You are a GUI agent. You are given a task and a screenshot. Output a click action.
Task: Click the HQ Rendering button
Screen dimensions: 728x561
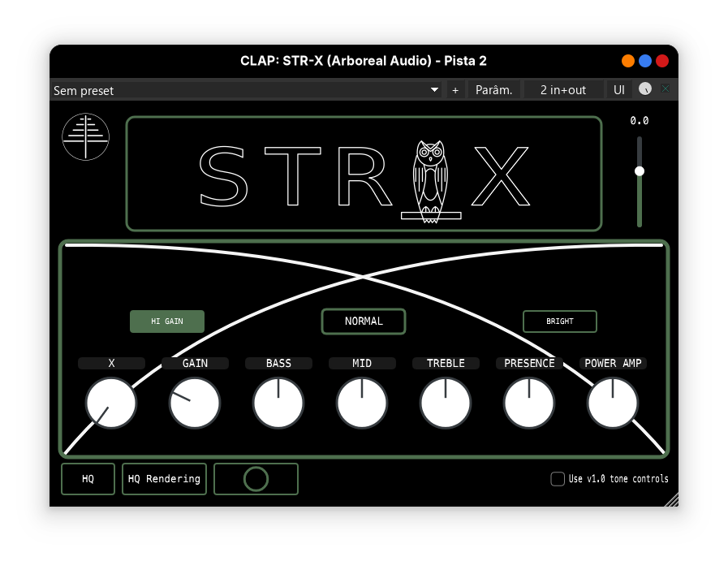coord(164,479)
